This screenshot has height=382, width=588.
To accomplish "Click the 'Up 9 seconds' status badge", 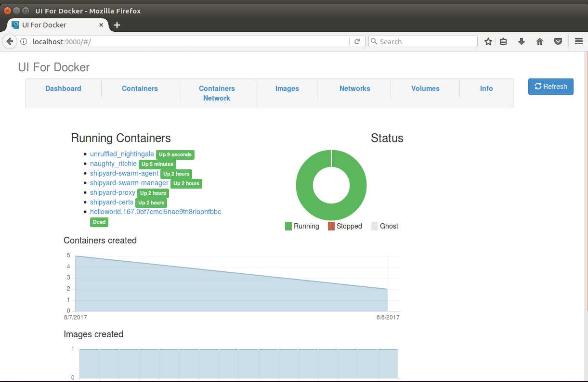I will point(175,154).
